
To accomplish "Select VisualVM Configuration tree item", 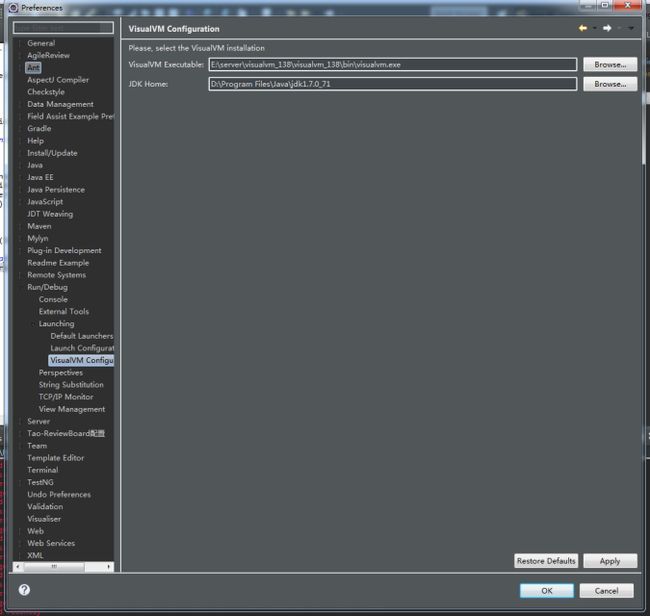I will tap(81, 360).
